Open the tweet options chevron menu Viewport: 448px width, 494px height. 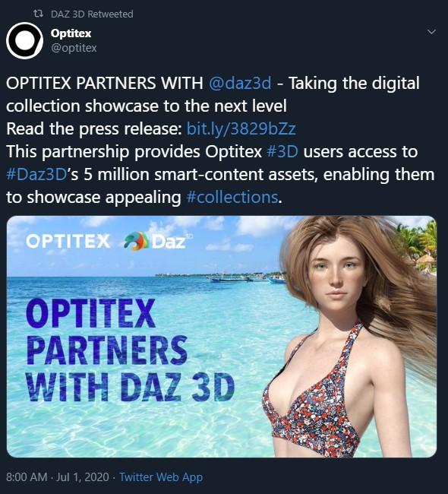pyautogui.click(x=432, y=32)
